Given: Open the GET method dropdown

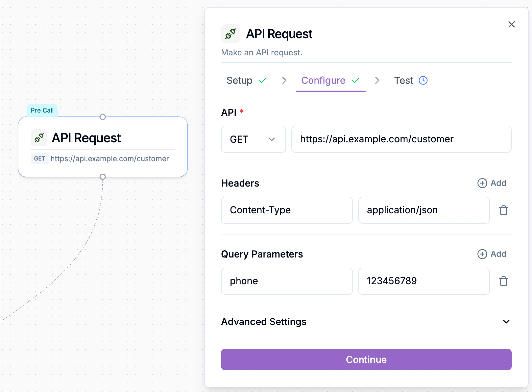Looking at the screenshot, I should (x=253, y=139).
